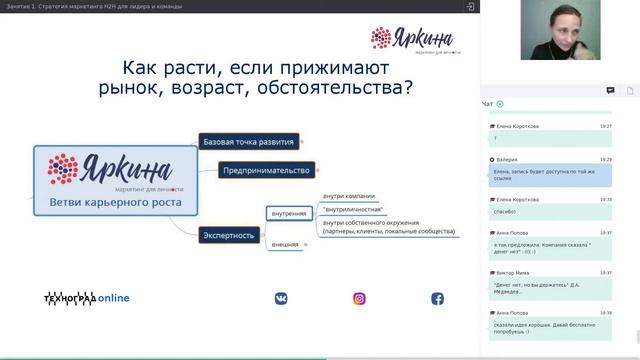Click Виктор Мима's chat message
The width and height of the screenshot is (640, 360).
(x=550, y=288)
